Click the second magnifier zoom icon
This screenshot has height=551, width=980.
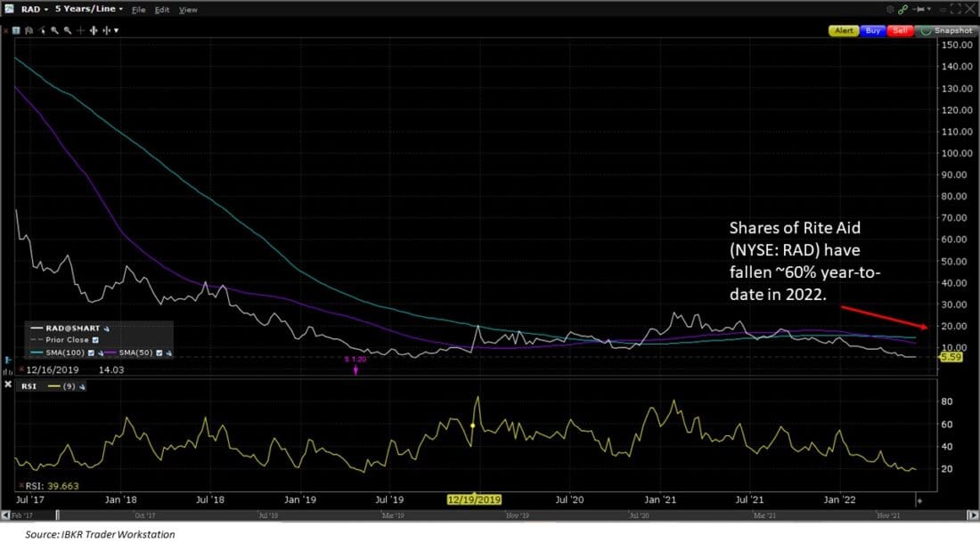pyautogui.click(x=68, y=30)
